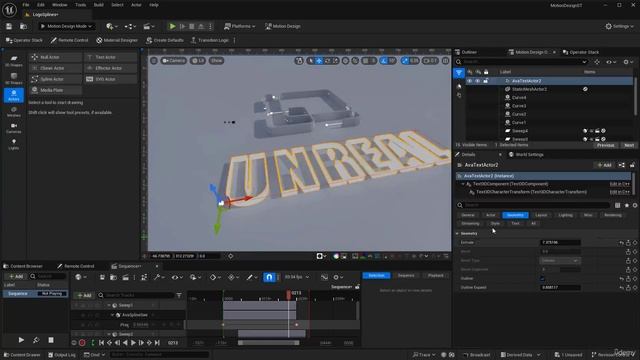Toggle visibility of AvaTextActor2 in outliner
Image resolution: width=640 pixels, height=360 pixels.
point(470,81)
